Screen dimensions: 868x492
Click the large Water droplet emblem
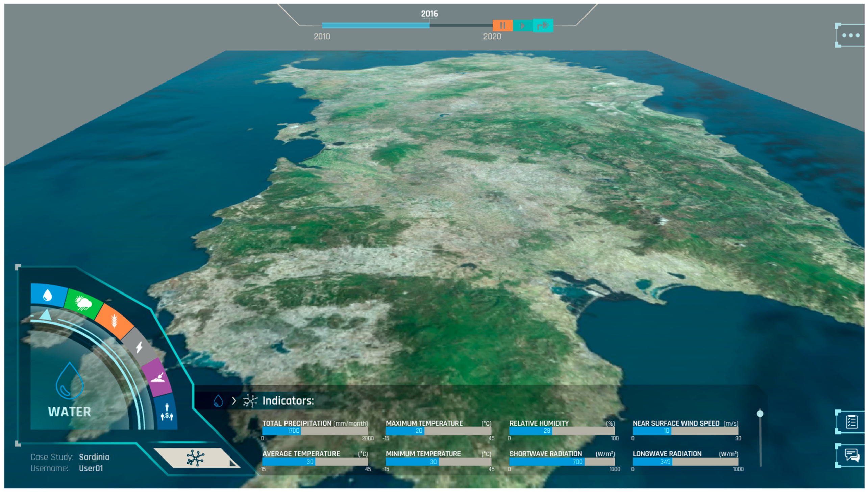tap(69, 381)
